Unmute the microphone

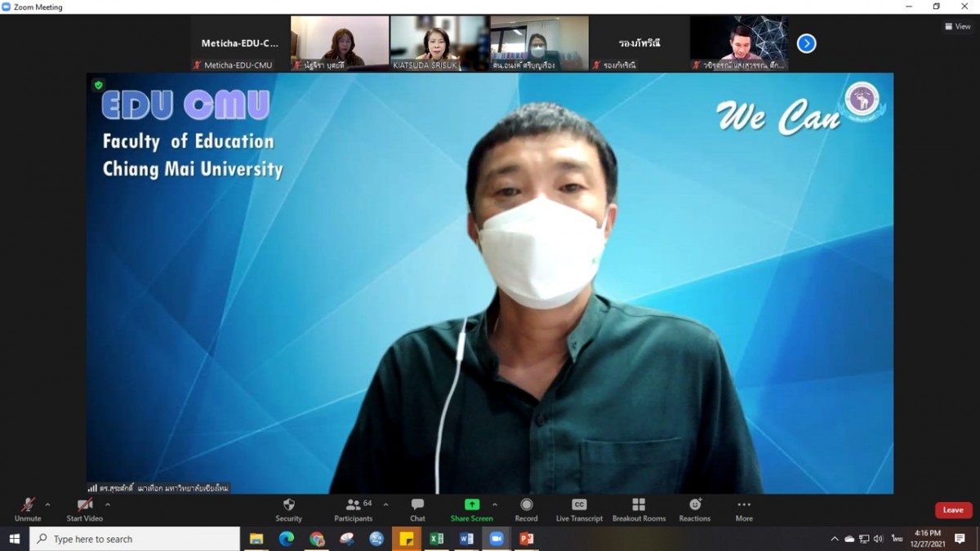point(28,509)
